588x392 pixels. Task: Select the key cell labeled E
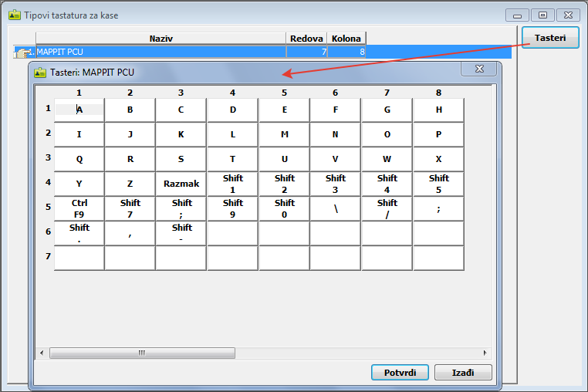(284, 110)
